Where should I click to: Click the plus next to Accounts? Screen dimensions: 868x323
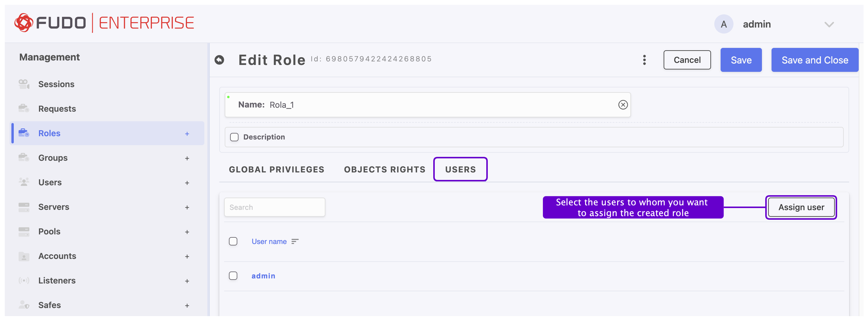point(187,256)
